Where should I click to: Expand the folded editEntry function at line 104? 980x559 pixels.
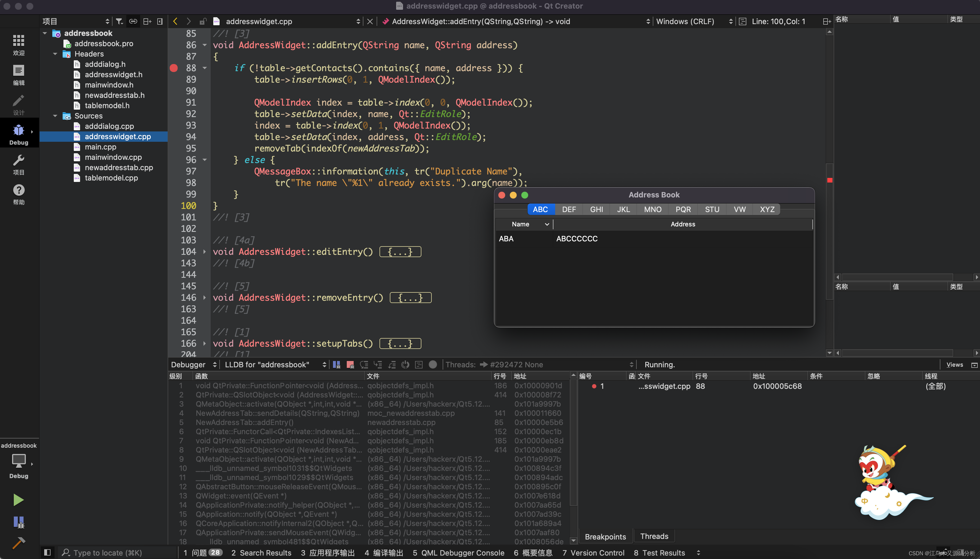[x=204, y=252]
